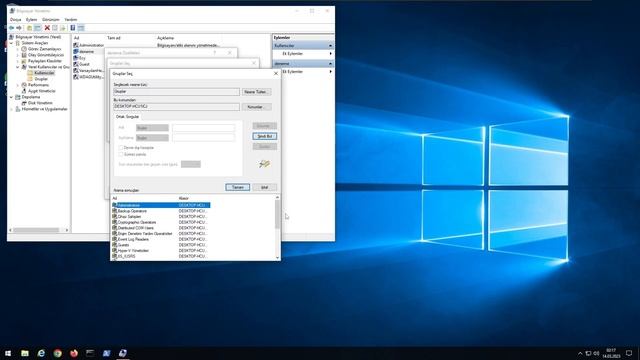Click the Şimdi Bul button
The width and height of the screenshot is (640, 360).
click(x=264, y=136)
